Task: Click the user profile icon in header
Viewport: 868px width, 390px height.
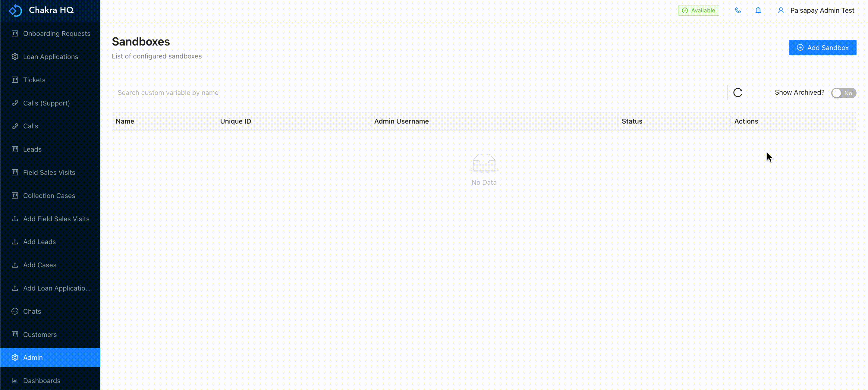Action: [x=780, y=11]
